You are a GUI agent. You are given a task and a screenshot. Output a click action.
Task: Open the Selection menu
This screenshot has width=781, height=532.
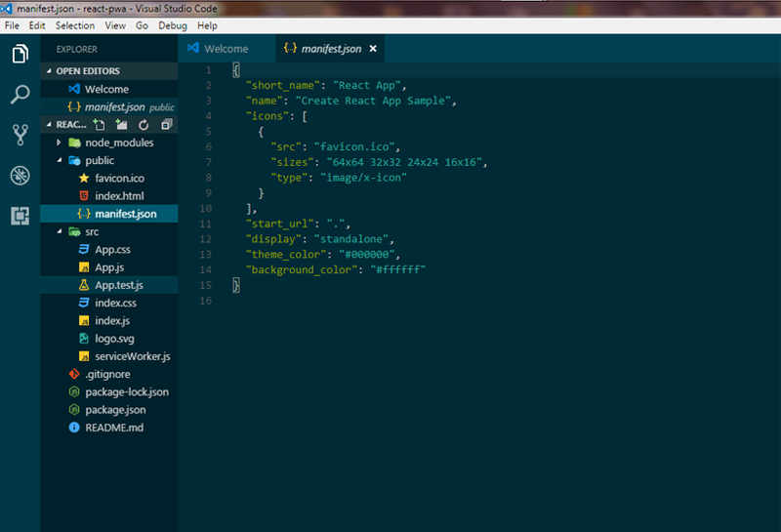click(75, 25)
